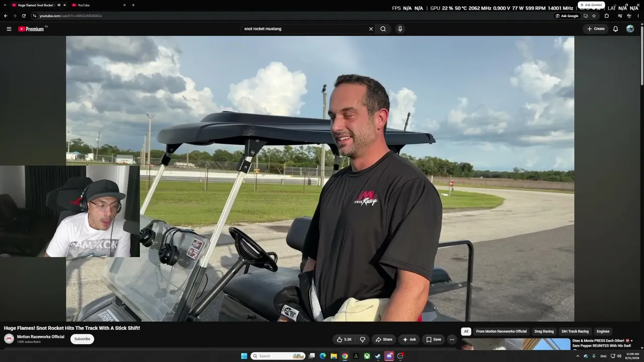Screen dimensions: 644x362
Task: Open Motion Raceworks Official channel name
Action: pos(41,337)
